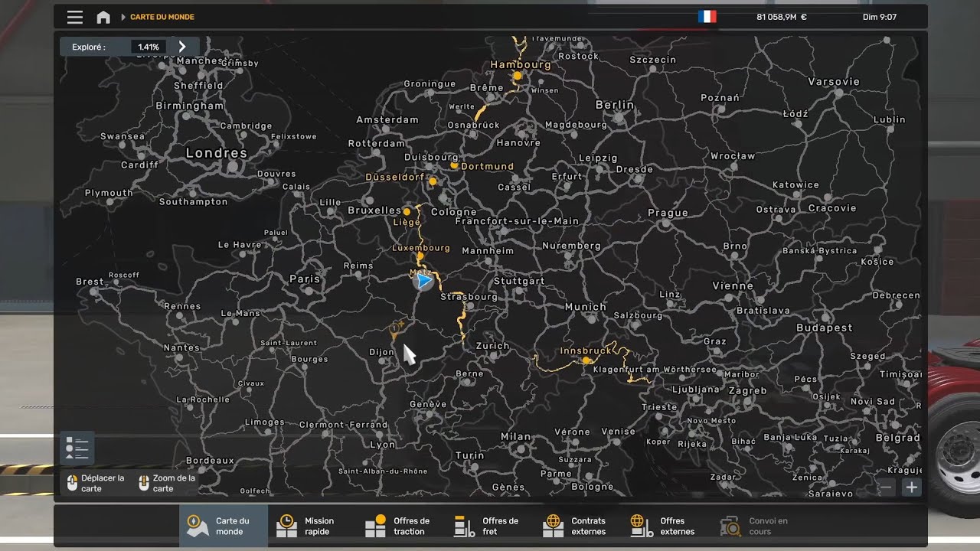
Task: Click the Varsovie city label
Action: tap(834, 81)
